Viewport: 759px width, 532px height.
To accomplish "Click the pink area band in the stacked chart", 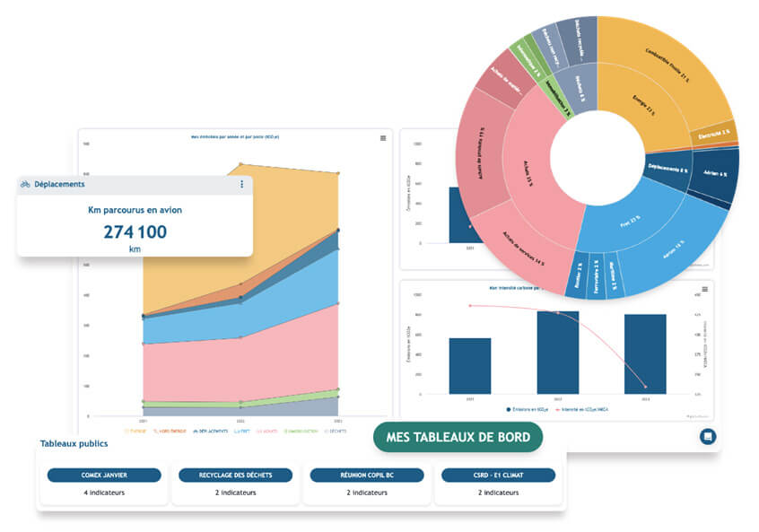I will tap(242, 368).
